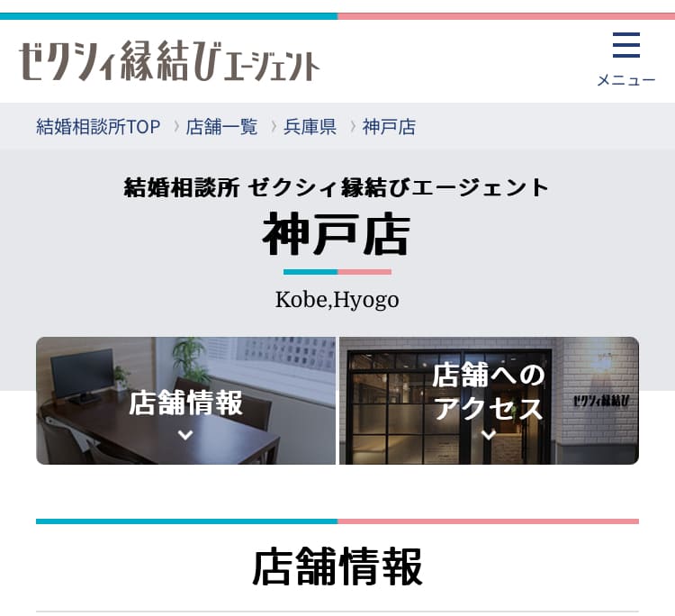Screen dimensions: 675x616
Task: Tap the メニュー label under the hamburger
Action: (625, 80)
